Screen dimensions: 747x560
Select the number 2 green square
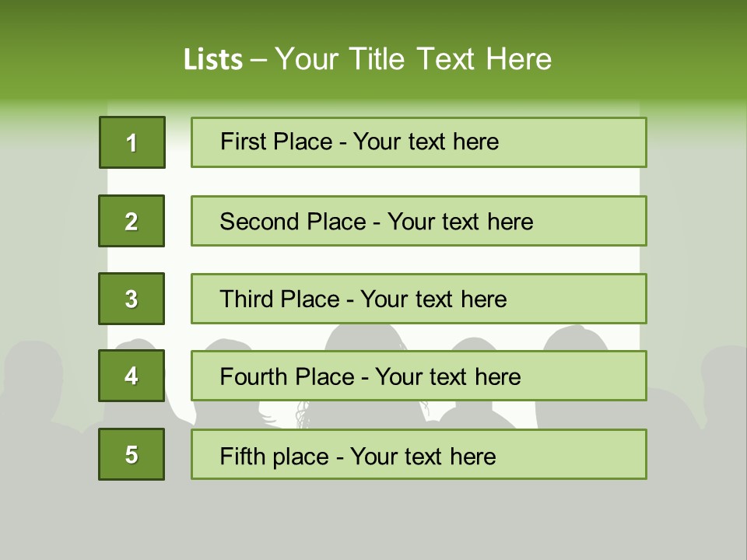point(132,221)
